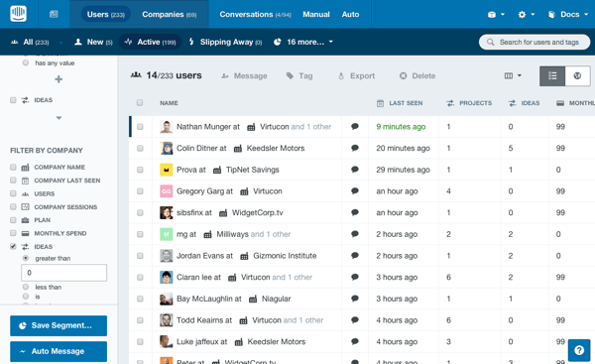Click the Export toolbar icon
The image size is (595, 364).
[x=341, y=76]
